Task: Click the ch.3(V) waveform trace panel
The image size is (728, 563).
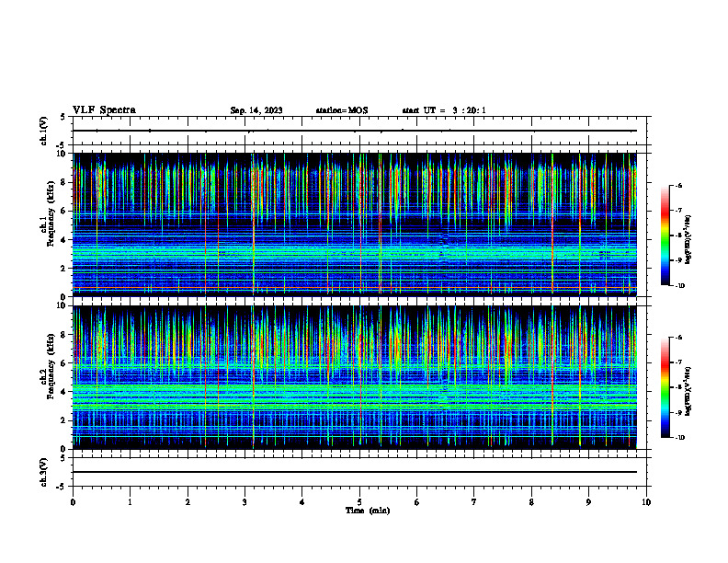Action: click(359, 472)
